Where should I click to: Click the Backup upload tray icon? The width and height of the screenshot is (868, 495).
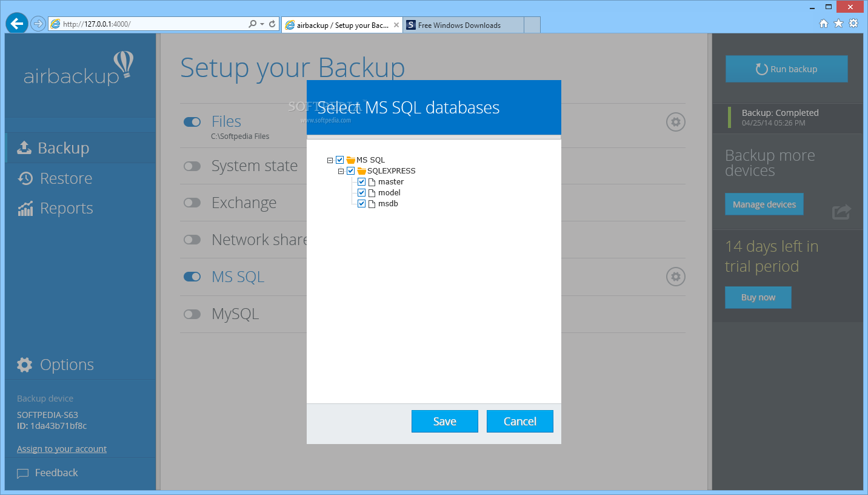24,147
